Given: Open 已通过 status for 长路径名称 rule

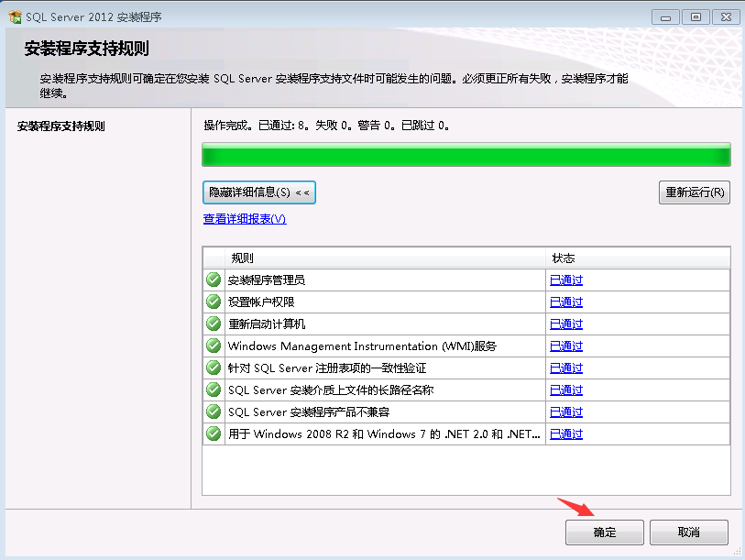Looking at the screenshot, I should tap(566, 390).
